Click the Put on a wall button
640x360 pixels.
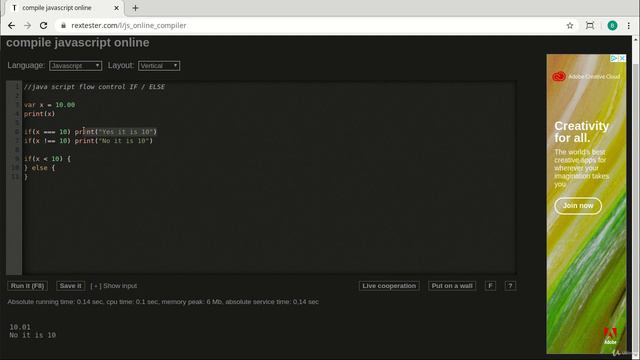[x=452, y=286]
